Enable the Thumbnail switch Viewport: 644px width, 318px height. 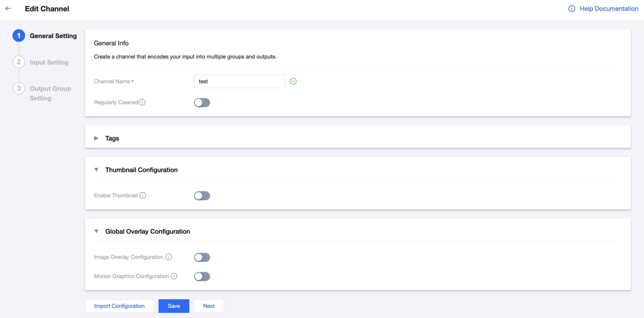click(202, 196)
